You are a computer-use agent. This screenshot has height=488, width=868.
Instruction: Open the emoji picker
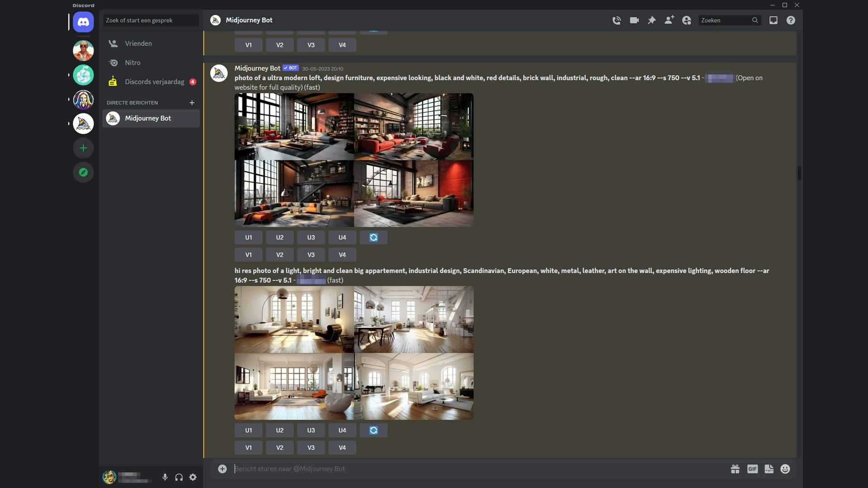coord(785,469)
